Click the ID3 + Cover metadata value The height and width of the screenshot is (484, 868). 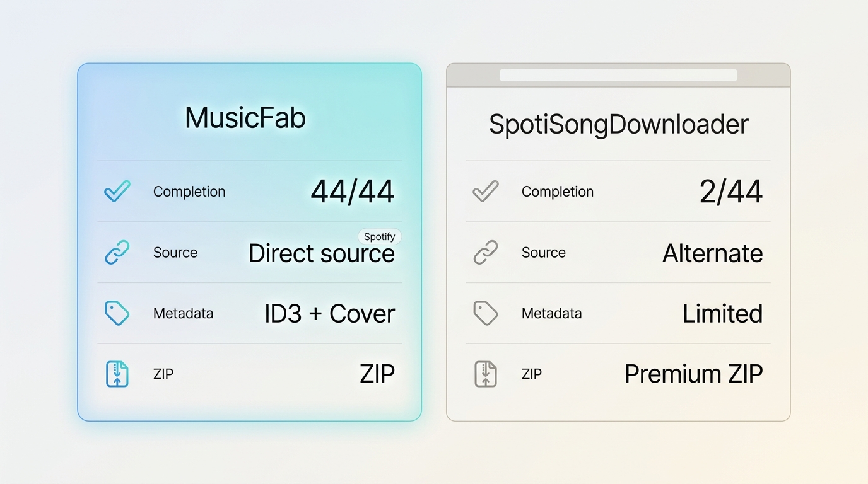[x=329, y=314]
